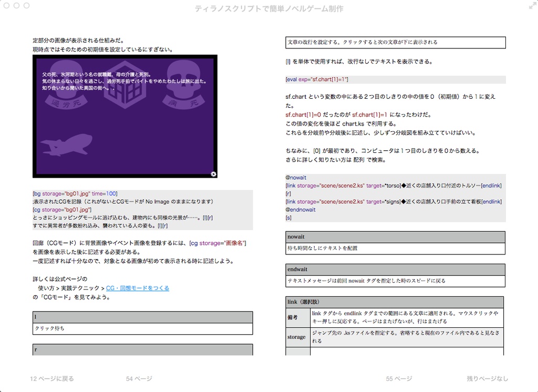Image resolution: width=538 pixels, height=392 pixels.
Task: Click the red text sf.chart[1]=0
Action: pyautogui.click(x=303, y=115)
